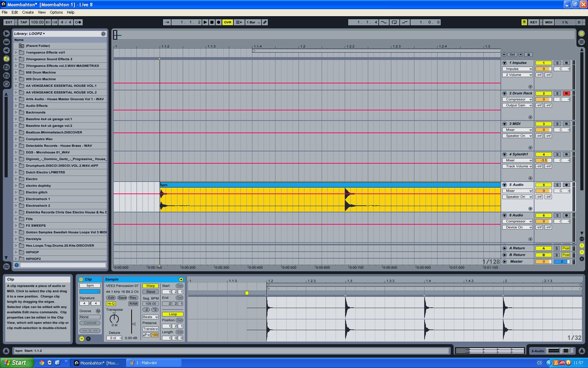
Task: Expand the 808 Drum Machine folder
Action: point(16,73)
